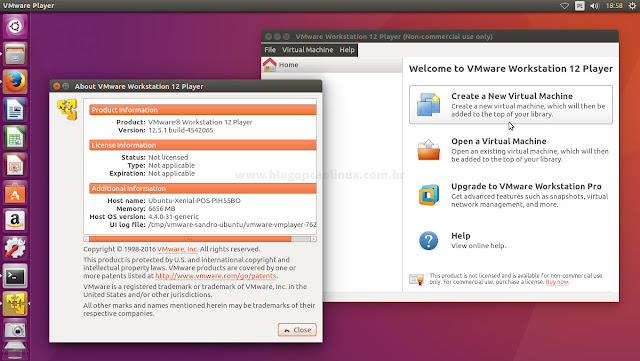Open LibreOffice Calc from the launcher
This screenshot has height=361, width=640.
[x=15, y=137]
